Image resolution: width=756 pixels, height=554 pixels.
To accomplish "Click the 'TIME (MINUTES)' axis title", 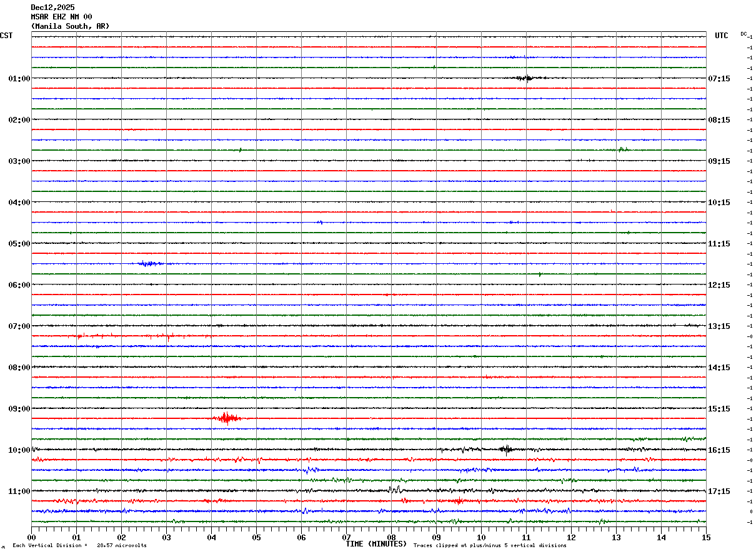I will (x=376, y=544).
